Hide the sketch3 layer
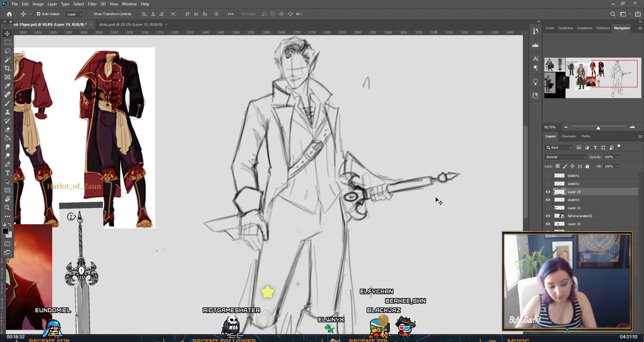The height and width of the screenshot is (342, 644). [x=548, y=200]
